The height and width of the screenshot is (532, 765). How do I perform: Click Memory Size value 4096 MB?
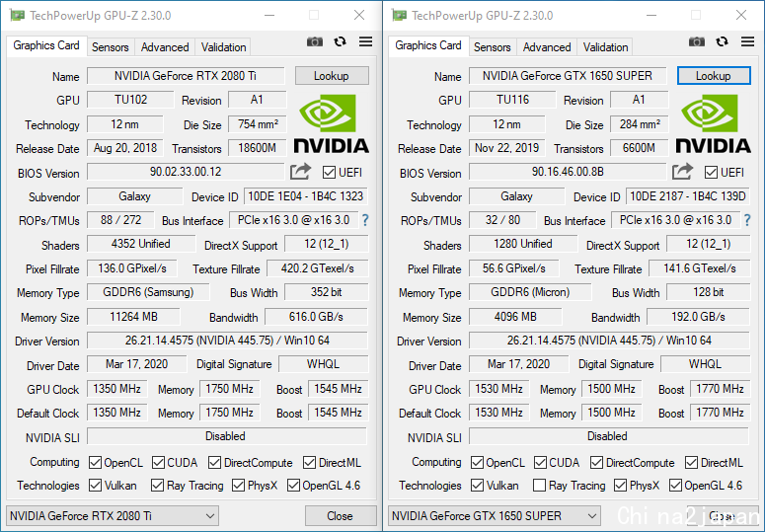tap(515, 317)
